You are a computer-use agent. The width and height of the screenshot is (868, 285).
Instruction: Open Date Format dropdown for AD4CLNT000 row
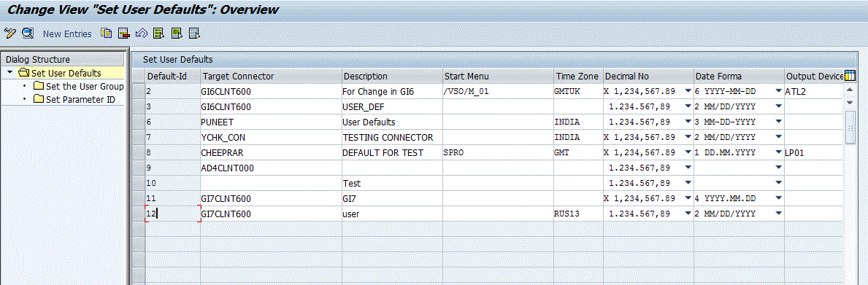779,168
